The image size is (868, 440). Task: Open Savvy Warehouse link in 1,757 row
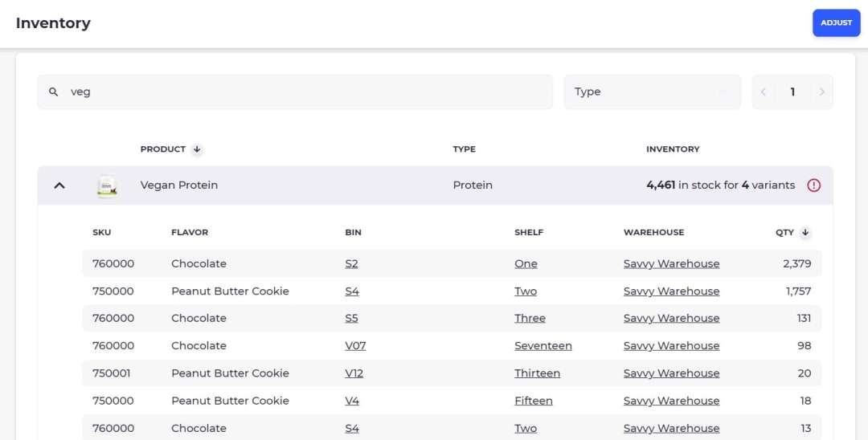click(x=671, y=291)
